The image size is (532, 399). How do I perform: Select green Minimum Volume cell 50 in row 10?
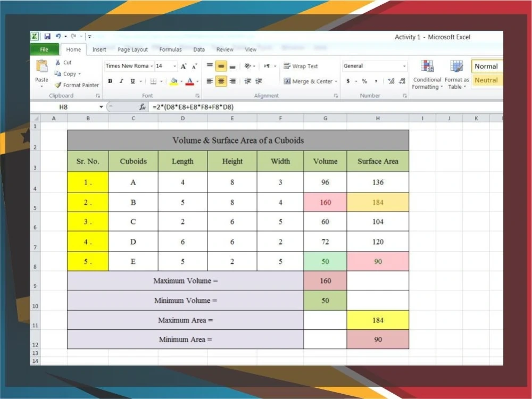click(x=325, y=300)
